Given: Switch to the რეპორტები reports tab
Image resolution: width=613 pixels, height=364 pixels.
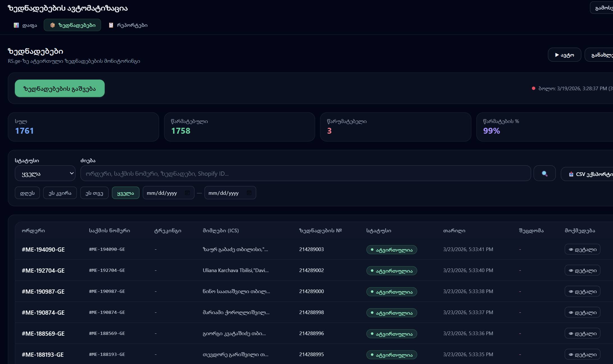Looking at the screenshot, I should (x=128, y=25).
